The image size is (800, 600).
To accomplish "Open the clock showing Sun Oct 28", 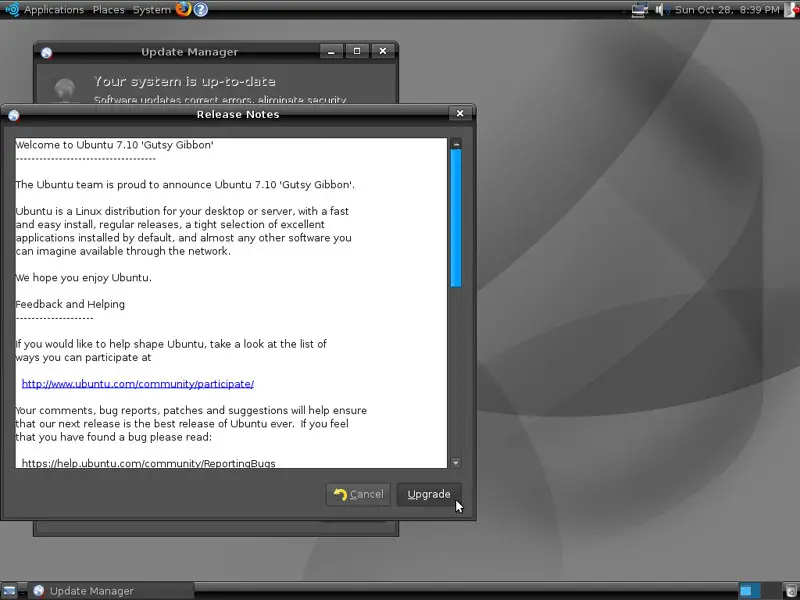I will 727,10.
